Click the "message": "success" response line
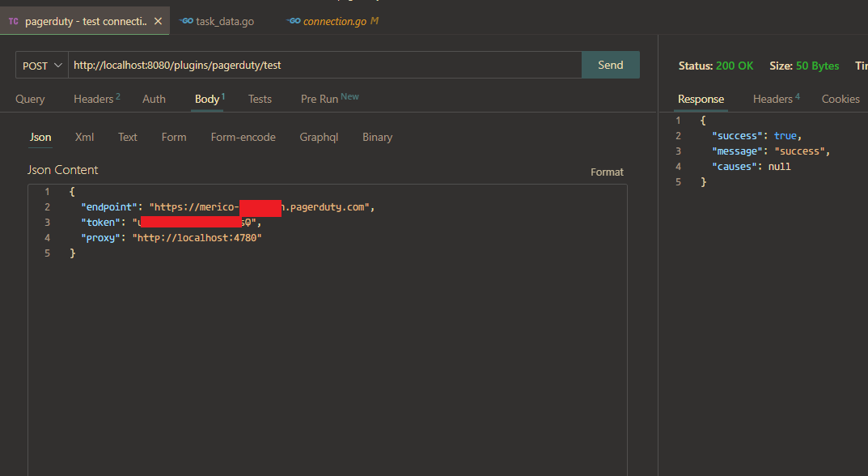 coord(771,151)
